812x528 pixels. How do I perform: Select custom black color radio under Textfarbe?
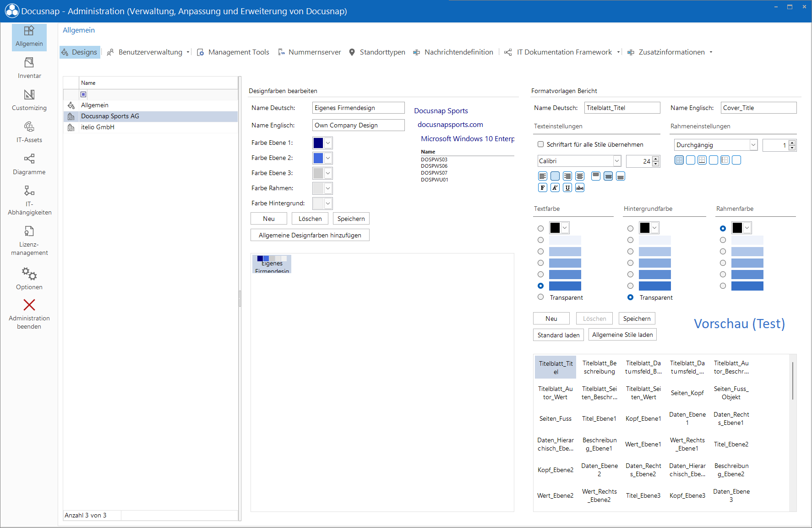coord(541,228)
